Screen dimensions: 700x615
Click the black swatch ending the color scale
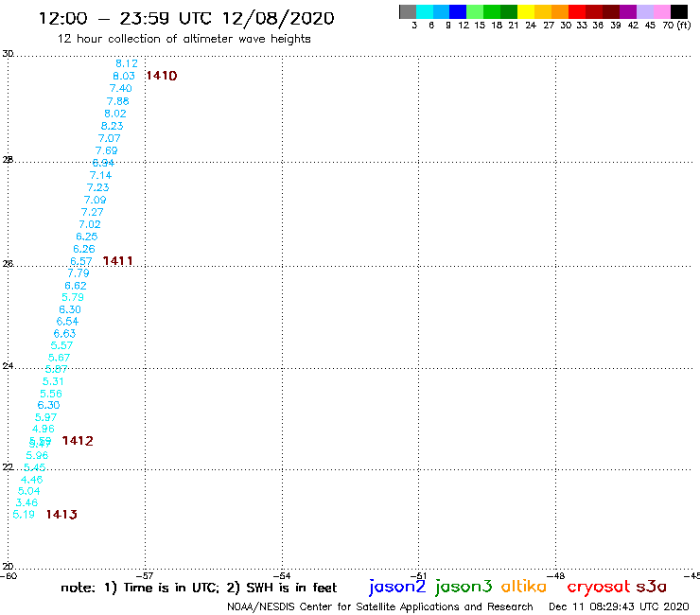point(679,11)
